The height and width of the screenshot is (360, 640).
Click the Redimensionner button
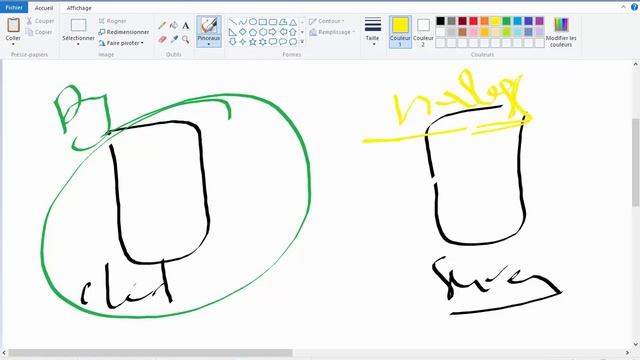pos(124,32)
